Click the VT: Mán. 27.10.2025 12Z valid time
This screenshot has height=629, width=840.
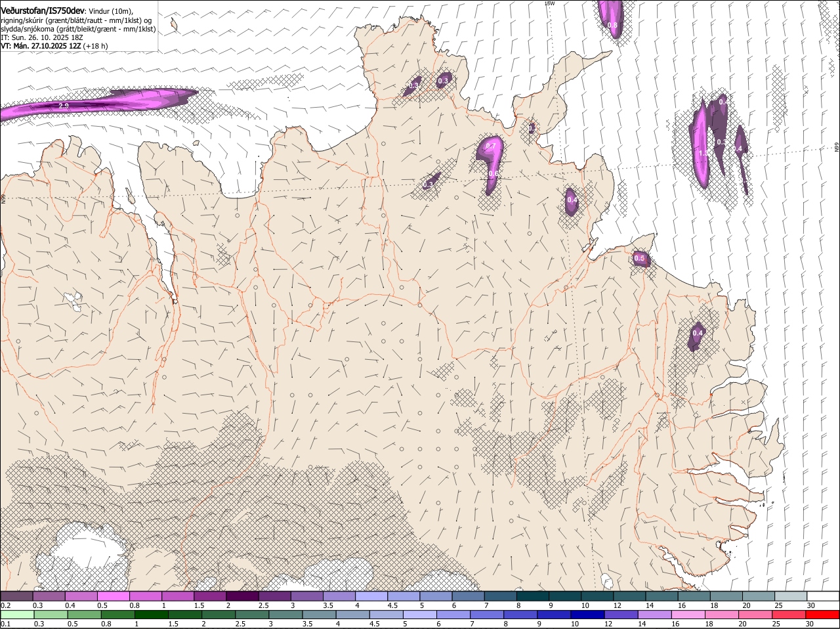(x=40, y=47)
